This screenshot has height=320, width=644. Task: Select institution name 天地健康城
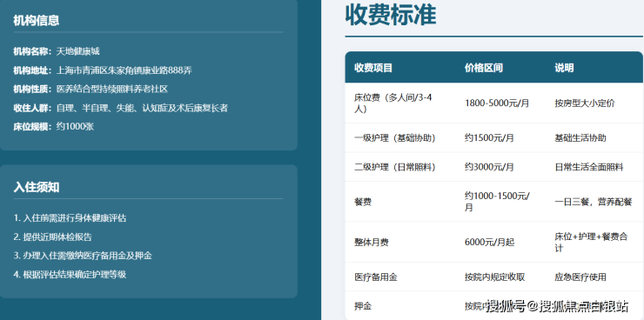click(x=77, y=51)
